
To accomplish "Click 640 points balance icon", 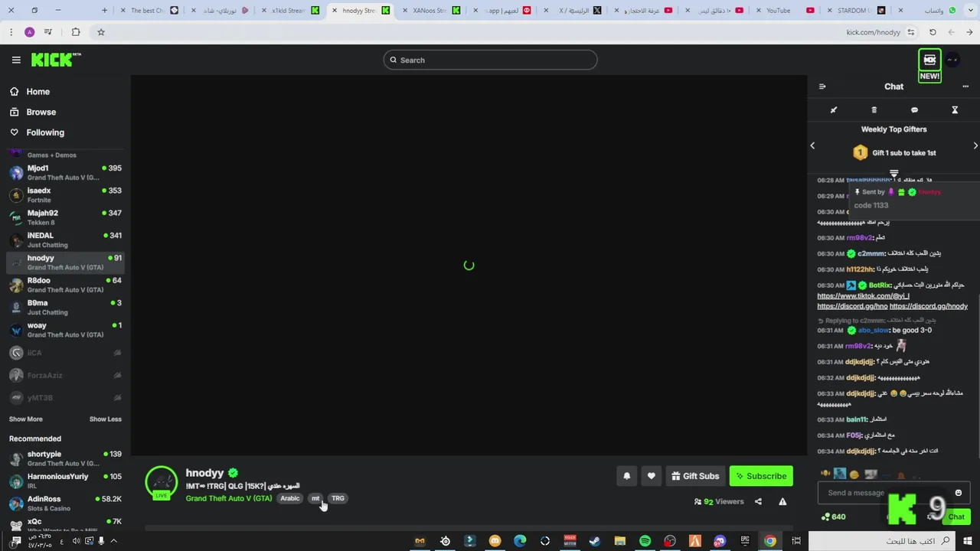I will point(833,517).
